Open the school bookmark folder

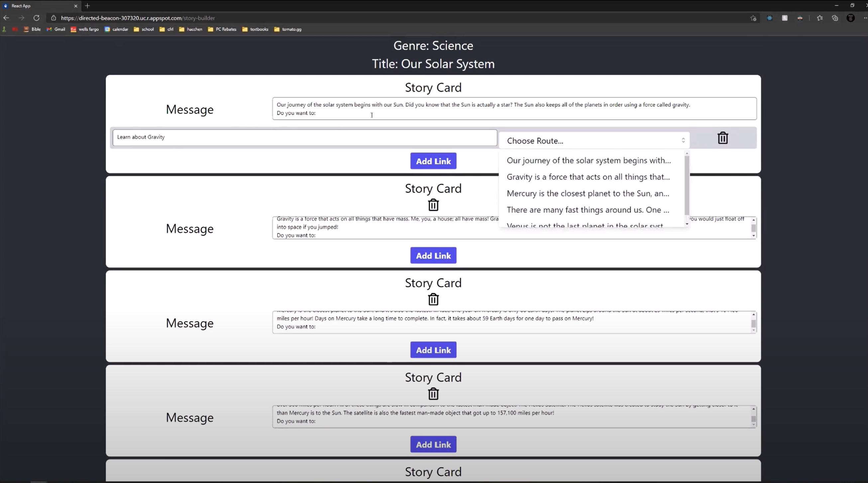click(144, 29)
